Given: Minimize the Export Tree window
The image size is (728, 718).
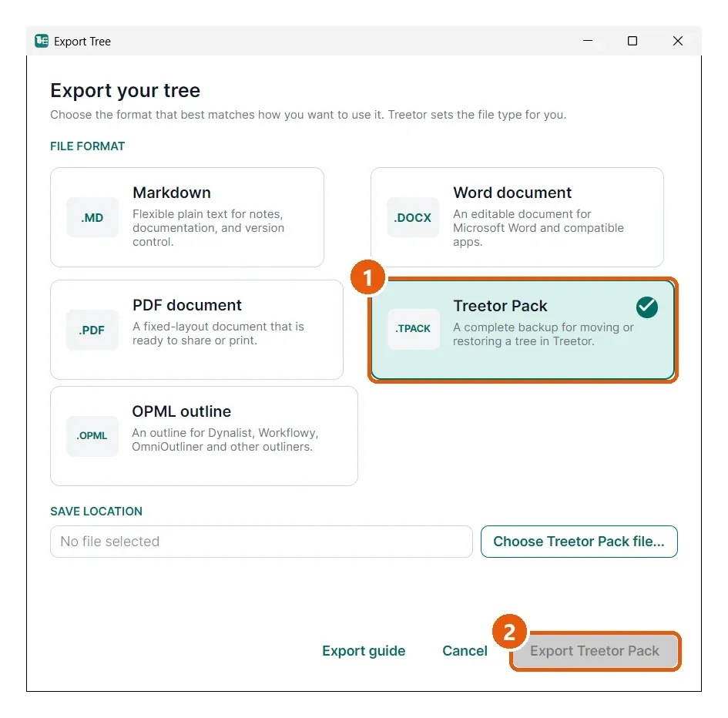Looking at the screenshot, I should click(x=588, y=41).
